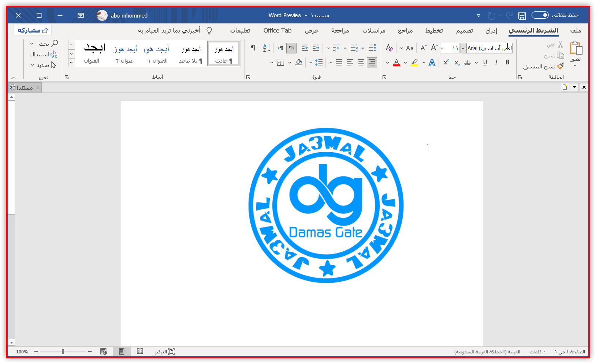
Task: Collapse the ribbon with the chevron
Action: [x=14, y=78]
